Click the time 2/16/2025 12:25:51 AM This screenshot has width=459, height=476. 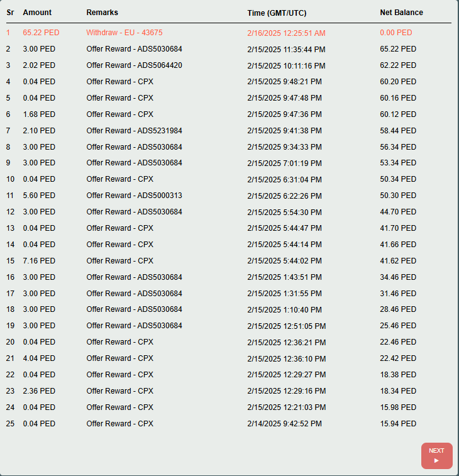coord(286,33)
